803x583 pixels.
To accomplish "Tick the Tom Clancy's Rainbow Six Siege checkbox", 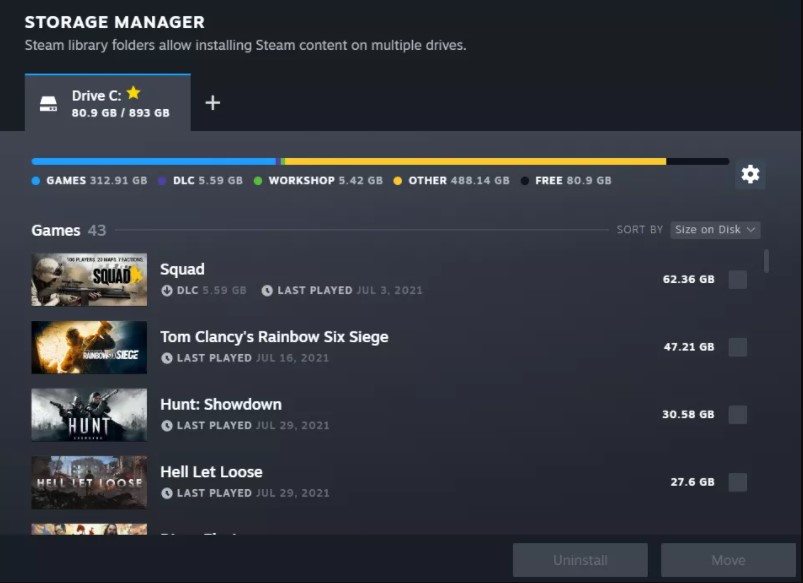I will (737, 347).
